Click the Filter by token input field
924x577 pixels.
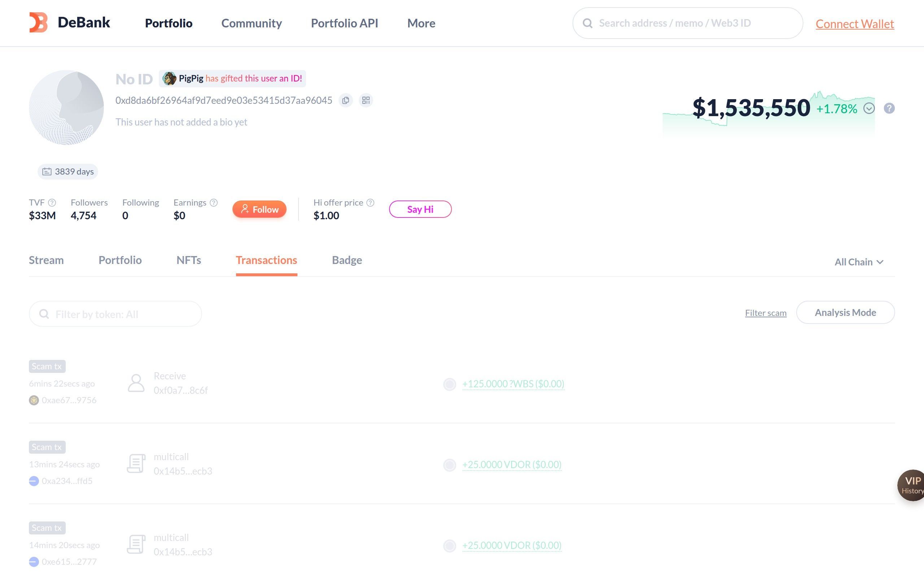click(114, 314)
